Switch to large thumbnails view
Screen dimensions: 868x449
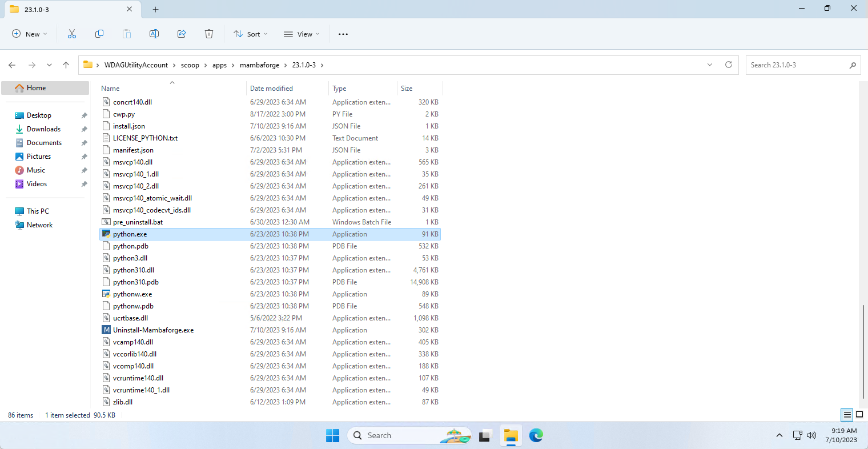(859, 415)
